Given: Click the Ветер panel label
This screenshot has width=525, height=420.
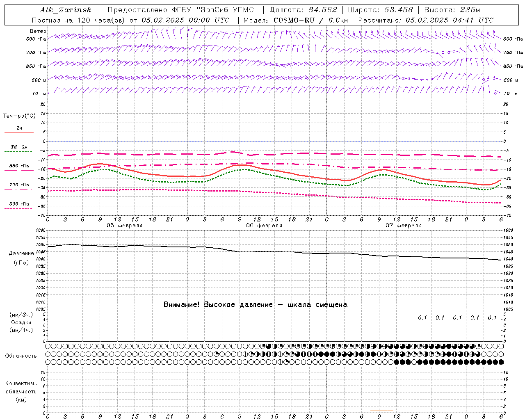Looking at the screenshot, I should (x=38, y=31).
